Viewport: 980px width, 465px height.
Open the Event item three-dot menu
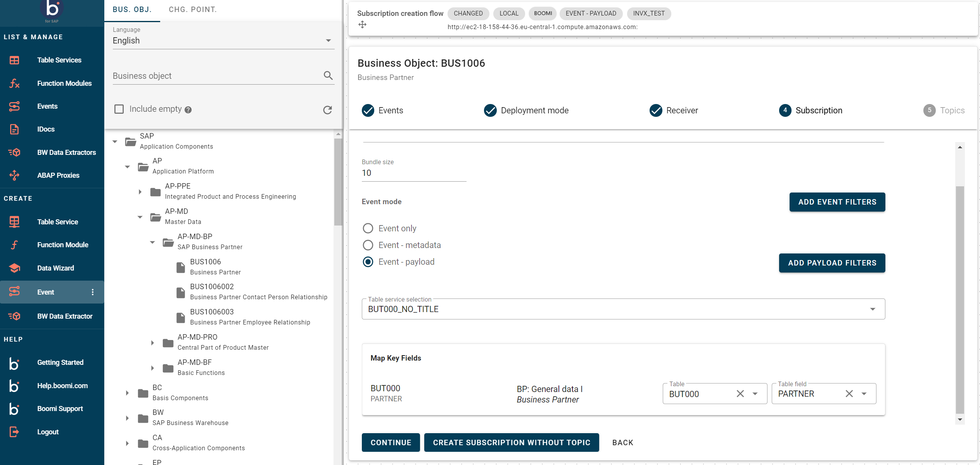coord(93,292)
